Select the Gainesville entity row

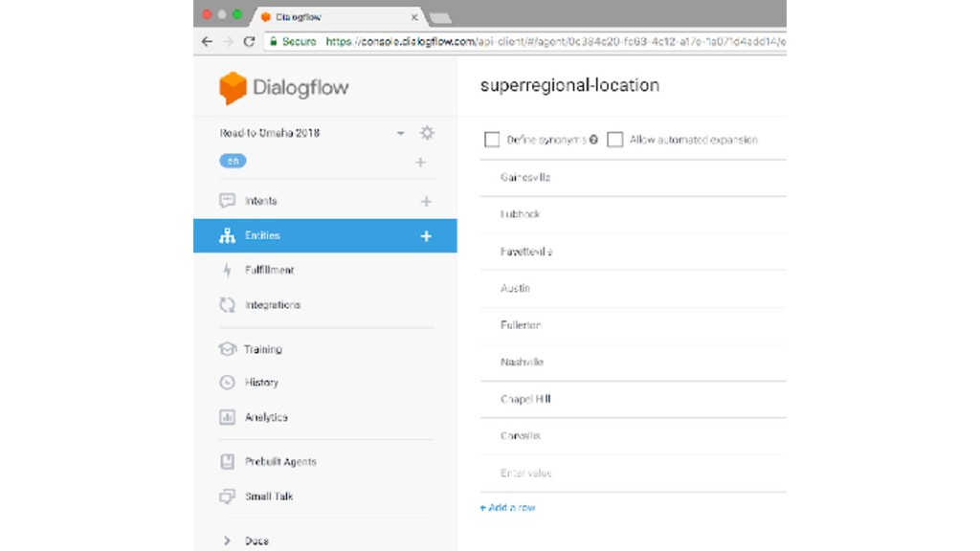tap(634, 177)
